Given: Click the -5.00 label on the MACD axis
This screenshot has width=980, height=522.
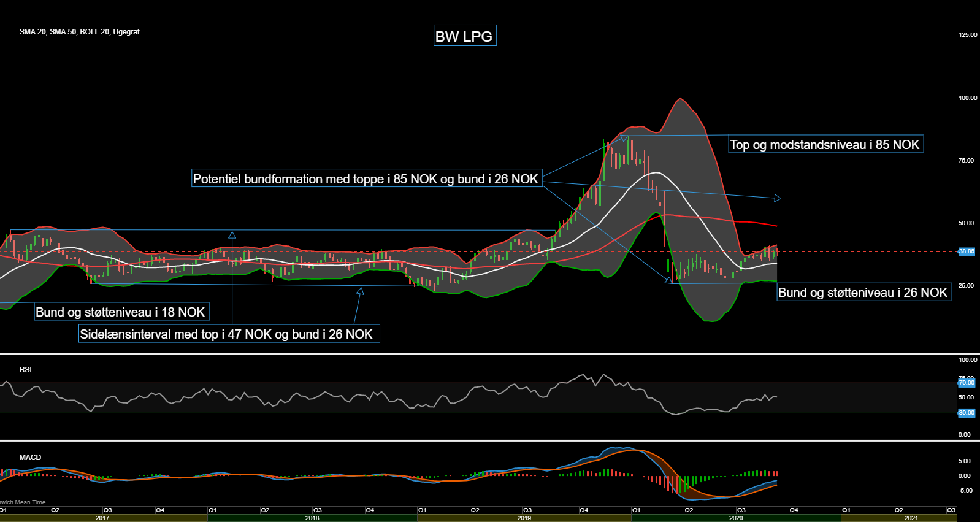Looking at the screenshot, I should point(965,491).
